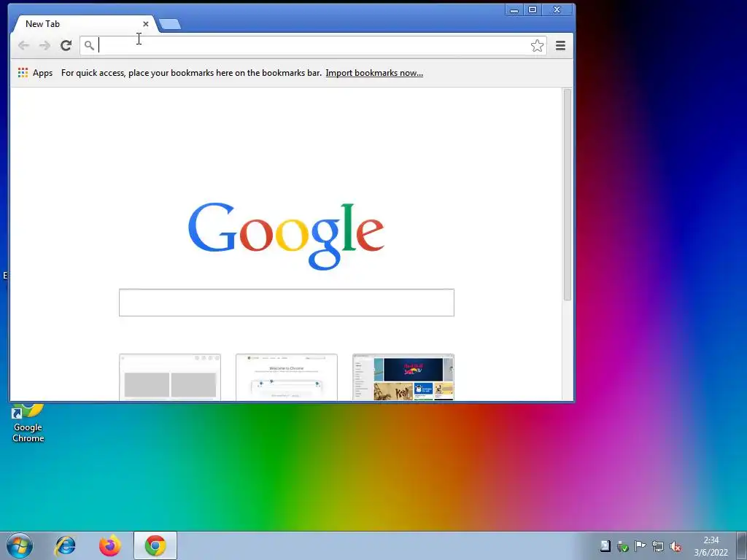Image resolution: width=747 pixels, height=560 pixels.
Task: Open the Apps grid shortcut
Action: [35, 73]
